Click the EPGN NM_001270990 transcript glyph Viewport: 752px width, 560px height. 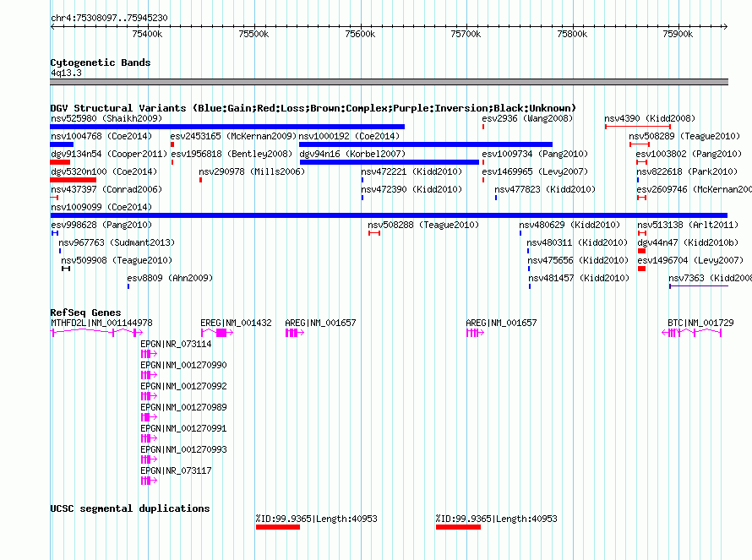[149, 375]
